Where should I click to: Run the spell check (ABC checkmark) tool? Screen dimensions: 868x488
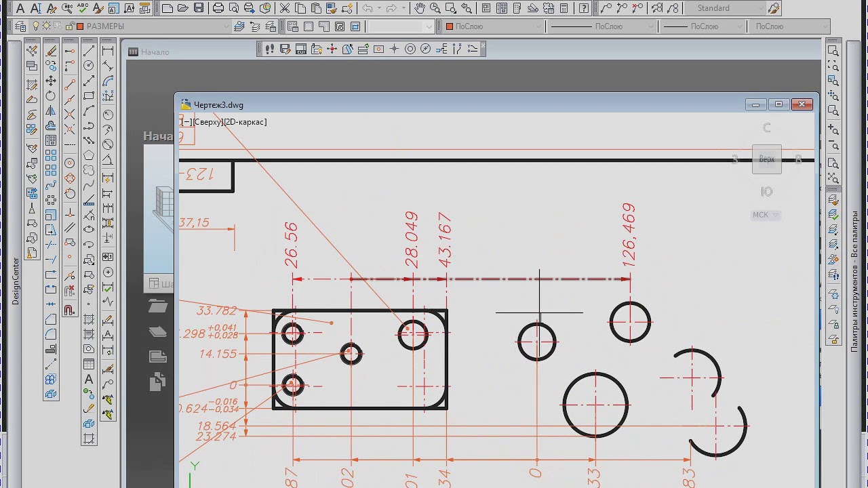[84, 8]
